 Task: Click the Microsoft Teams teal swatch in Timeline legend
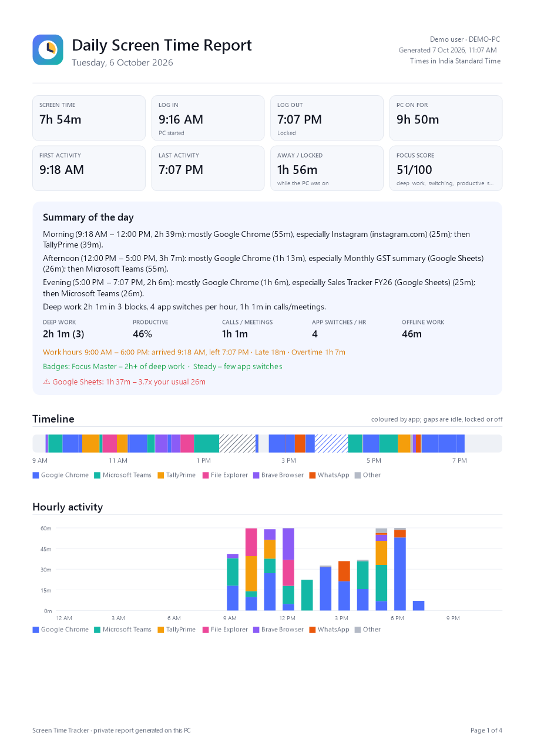pyautogui.click(x=98, y=475)
